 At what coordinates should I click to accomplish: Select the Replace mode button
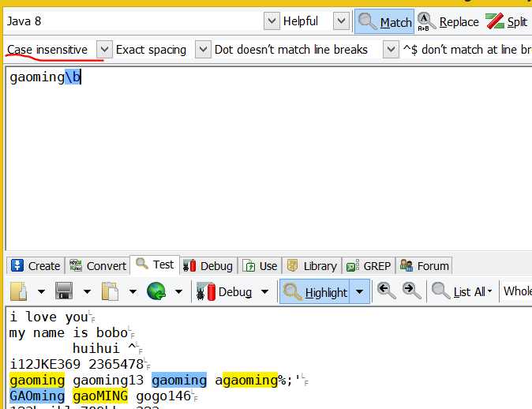point(448,22)
